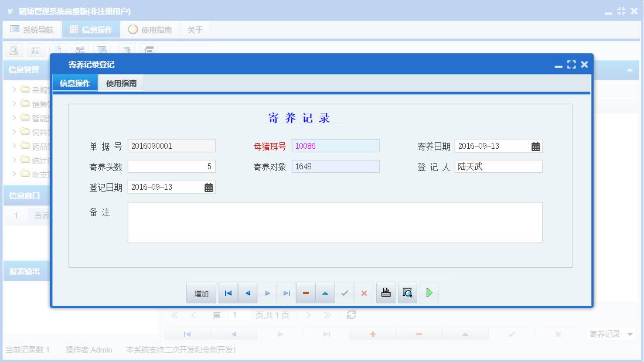Viewport: 644px width, 362px height.
Task: Click the print icon in the record toolbar
Action: [x=386, y=292]
